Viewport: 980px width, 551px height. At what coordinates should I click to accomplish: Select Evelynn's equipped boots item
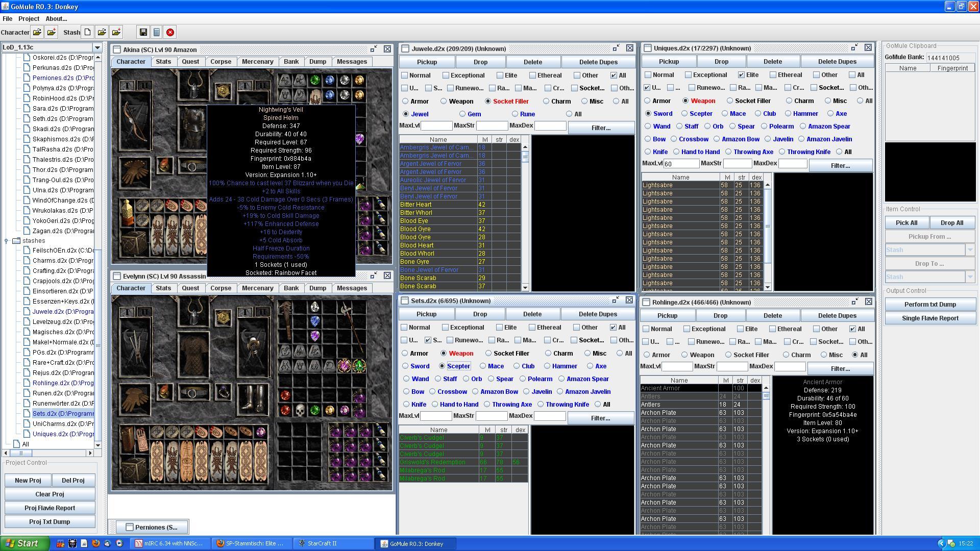pyautogui.click(x=253, y=399)
